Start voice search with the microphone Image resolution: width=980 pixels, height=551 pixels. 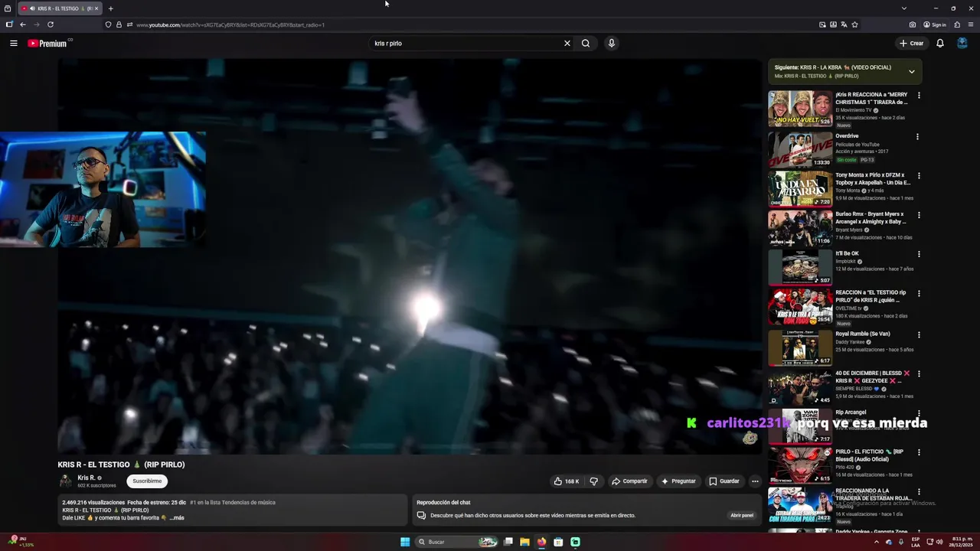(x=611, y=44)
